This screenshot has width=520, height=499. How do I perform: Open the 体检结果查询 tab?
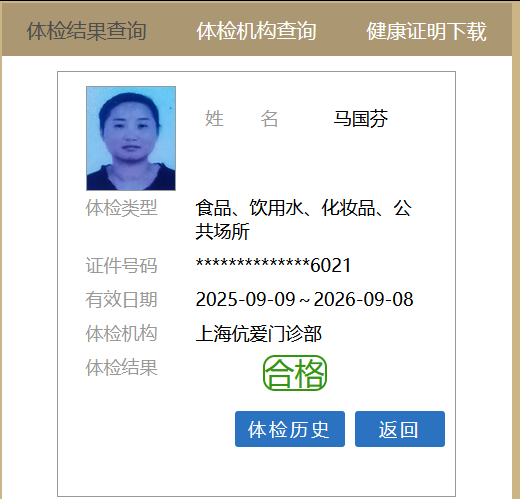(87, 31)
